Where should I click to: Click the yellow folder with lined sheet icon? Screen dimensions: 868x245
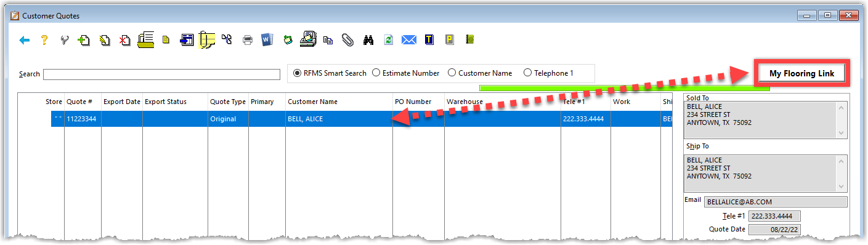point(146,39)
